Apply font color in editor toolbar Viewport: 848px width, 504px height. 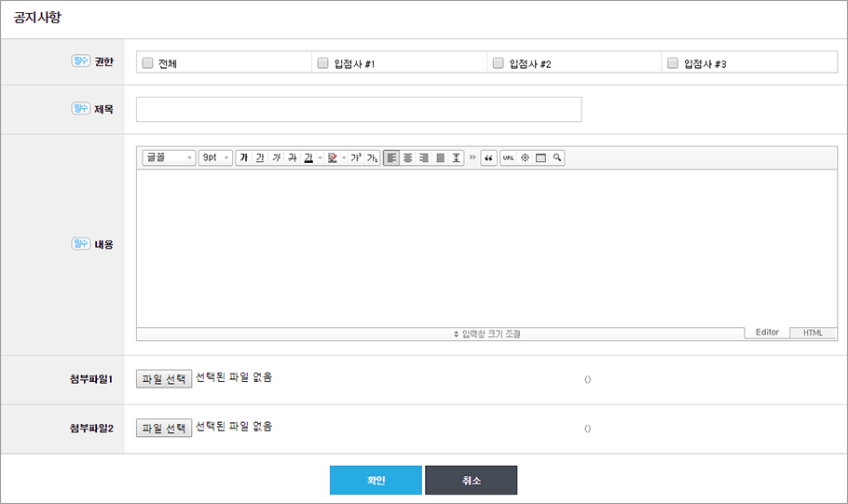tap(308, 157)
